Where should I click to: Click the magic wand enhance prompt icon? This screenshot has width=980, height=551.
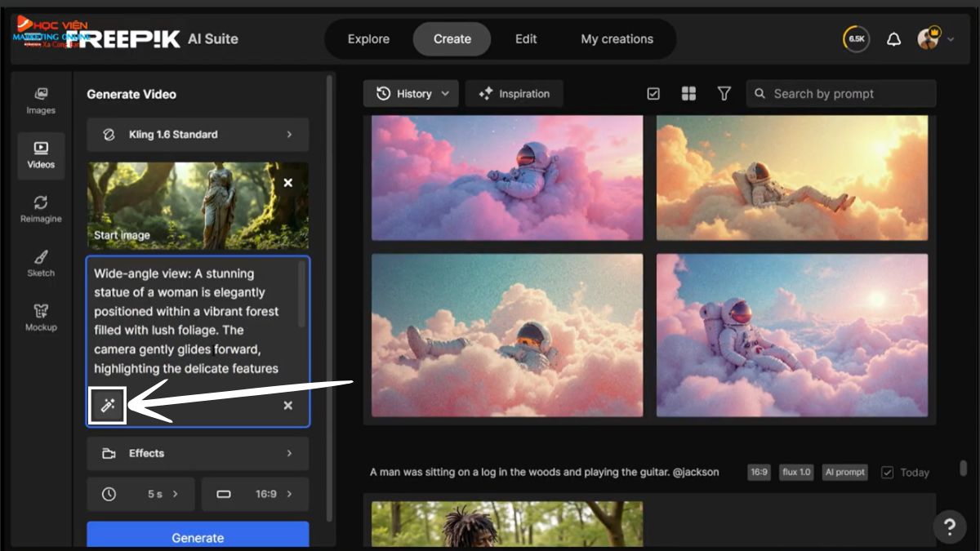(x=108, y=405)
